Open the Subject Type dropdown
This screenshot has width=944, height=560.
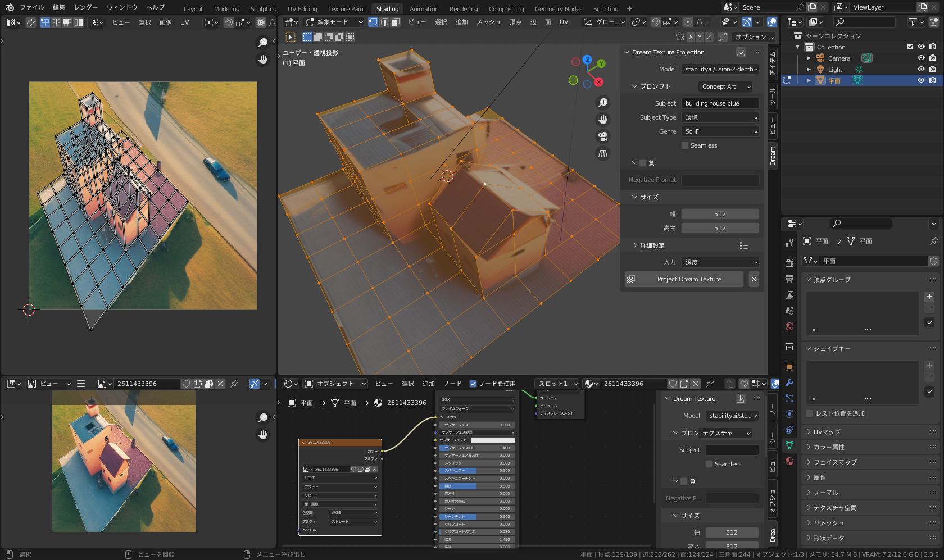pos(720,117)
